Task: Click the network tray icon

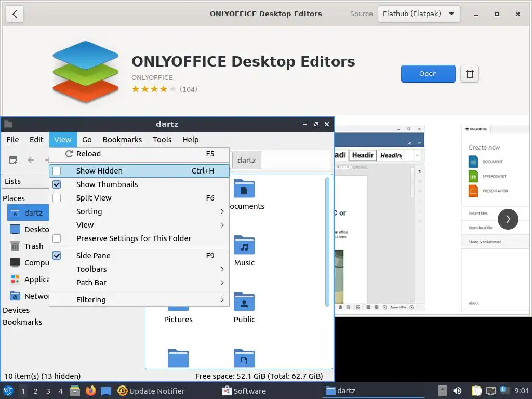Action: coord(490,391)
